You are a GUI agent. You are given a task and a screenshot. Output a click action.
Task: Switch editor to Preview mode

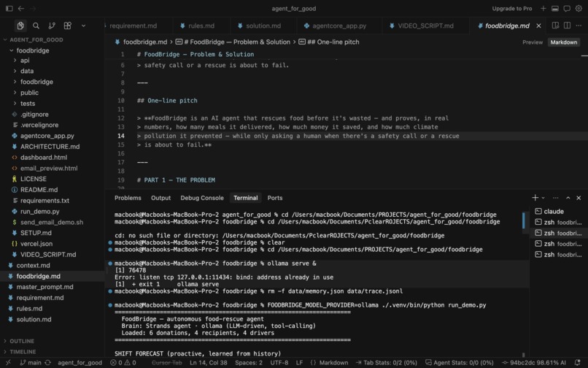click(533, 42)
